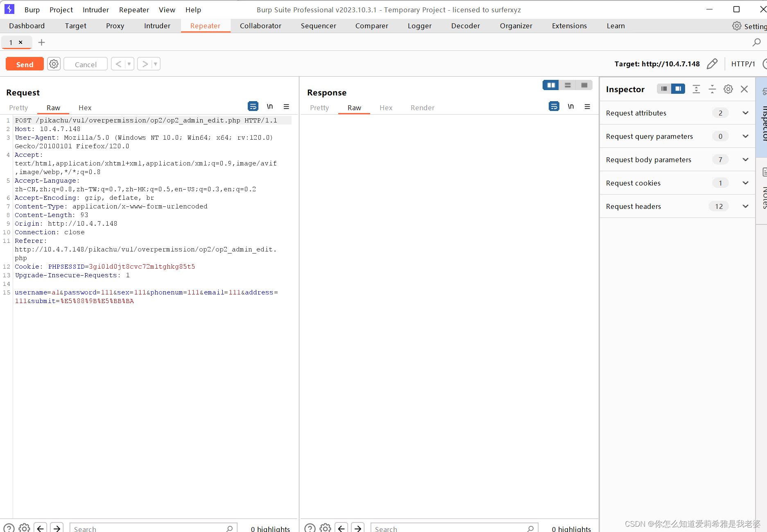Viewport: 767px width, 532px height.
Task: Click the Repeater tab search magnifier icon
Action: pyautogui.click(x=757, y=42)
